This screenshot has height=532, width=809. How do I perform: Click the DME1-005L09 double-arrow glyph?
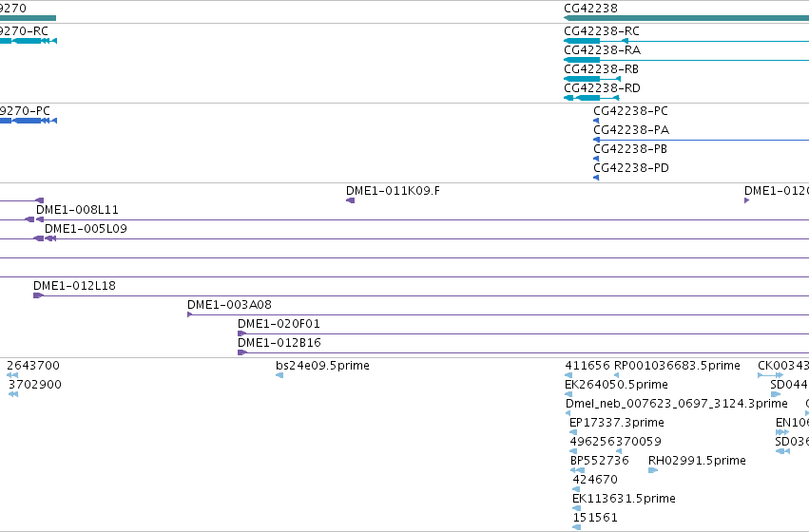pos(50,238)
